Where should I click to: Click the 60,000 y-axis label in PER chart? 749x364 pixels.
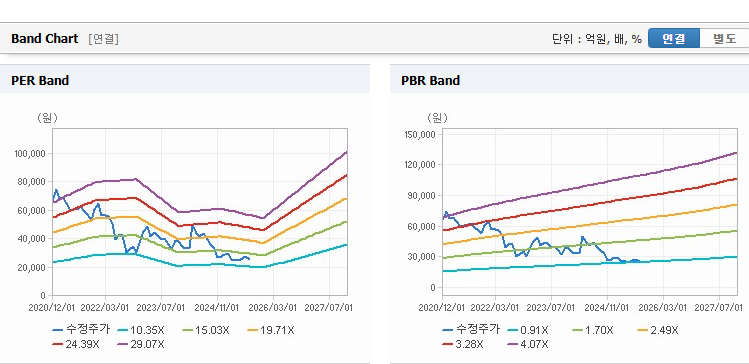coord(32,211)
